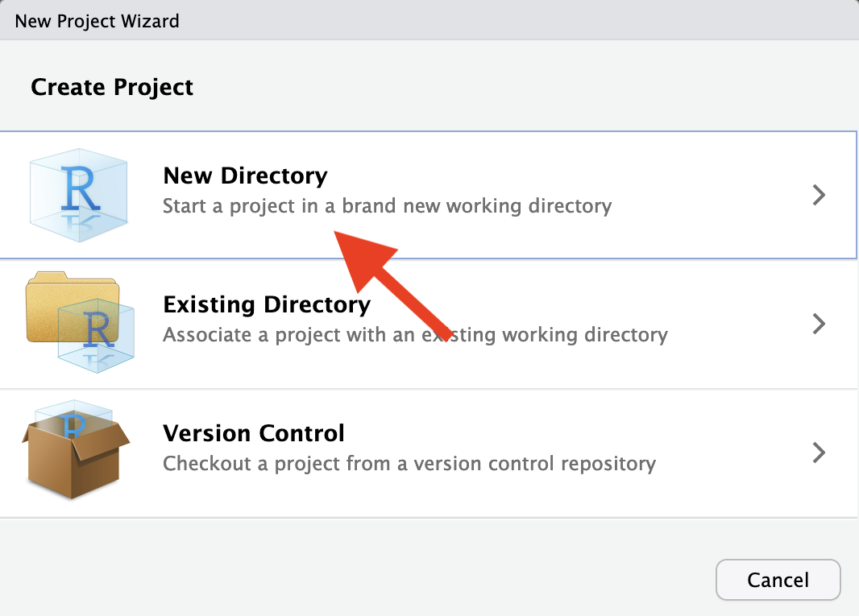This screenshot has width=859, height=616.
Task: Click the letter R inside the New Directory cube
Action: (81, 188)
